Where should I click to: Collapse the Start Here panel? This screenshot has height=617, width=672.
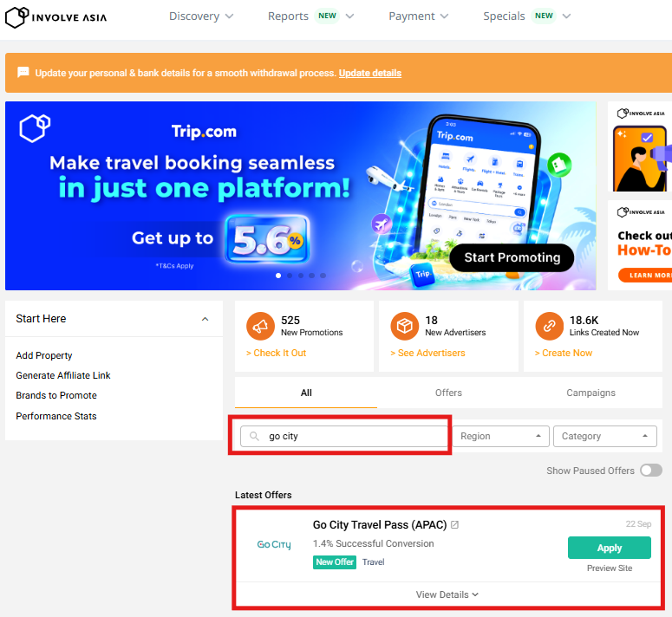(206, 319)
